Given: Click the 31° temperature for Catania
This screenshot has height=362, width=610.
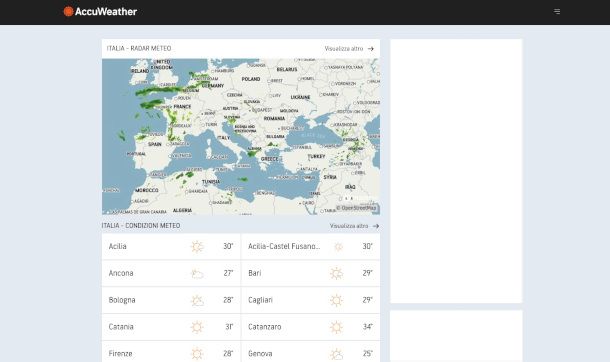Looking at the screenshot, I should pos(229,327).
